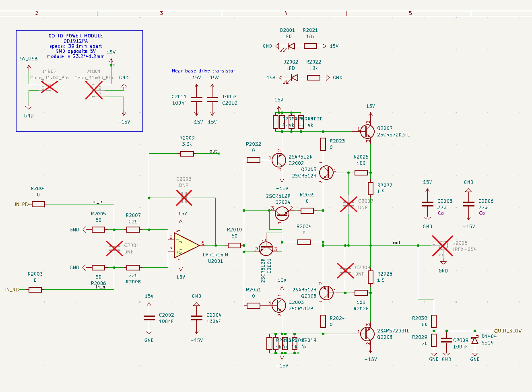Select the C2011 100nF capacitor
The width and height of the screenshot is (532, 392).
196,99
